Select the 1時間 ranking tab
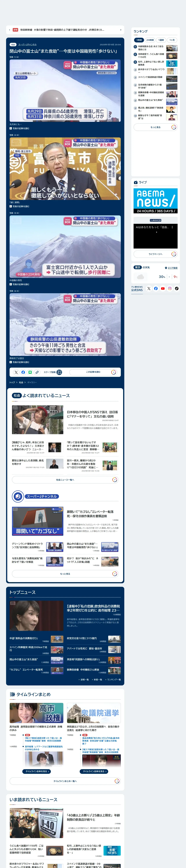The width and height of the screenshot is (186, 868). [x=139, y=40]
